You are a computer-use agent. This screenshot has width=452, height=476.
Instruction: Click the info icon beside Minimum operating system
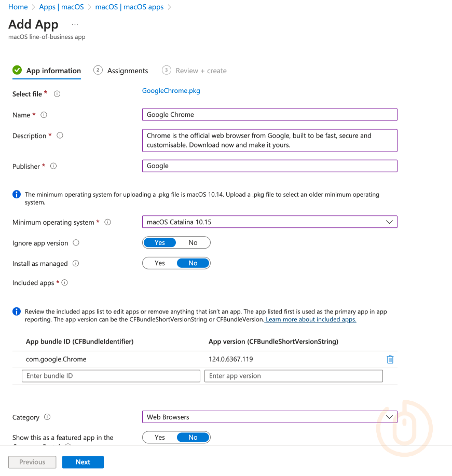(108, 222)
